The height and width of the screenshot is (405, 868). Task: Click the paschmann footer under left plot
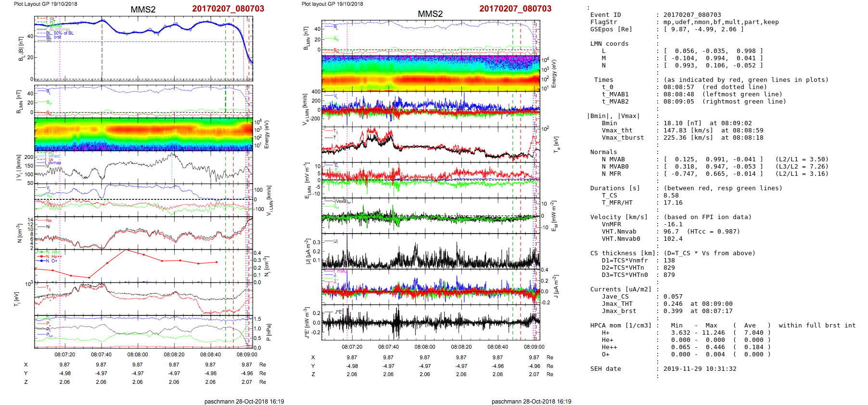(244, 401)
